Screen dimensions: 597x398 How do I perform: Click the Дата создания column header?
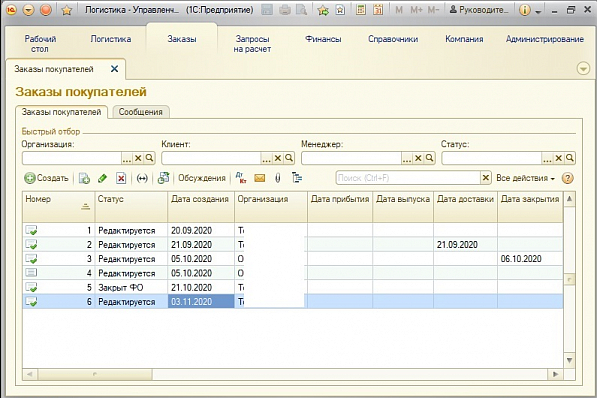[201, 206]
